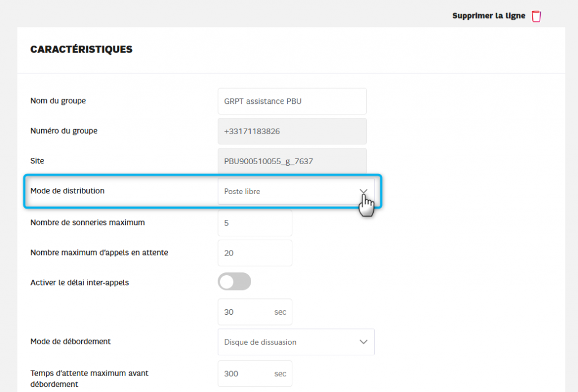The image size is (578, 392).
Task: Click the Site label
Action: tap(37, 161)
